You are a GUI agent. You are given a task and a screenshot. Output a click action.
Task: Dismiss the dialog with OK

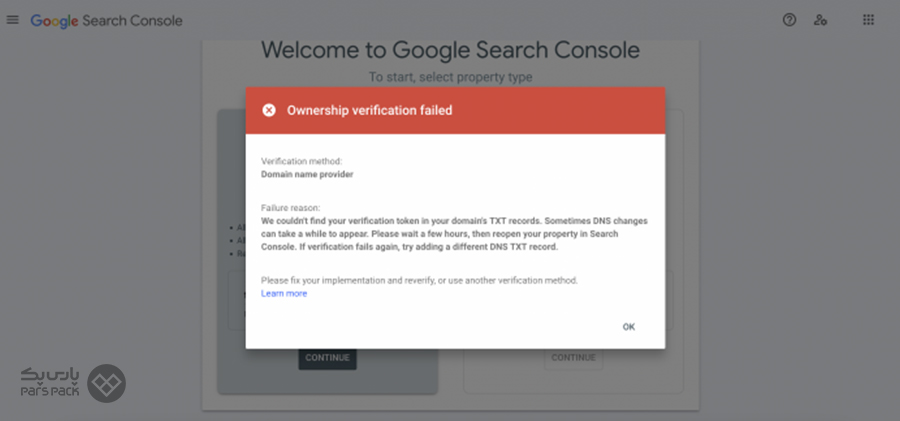629,327
